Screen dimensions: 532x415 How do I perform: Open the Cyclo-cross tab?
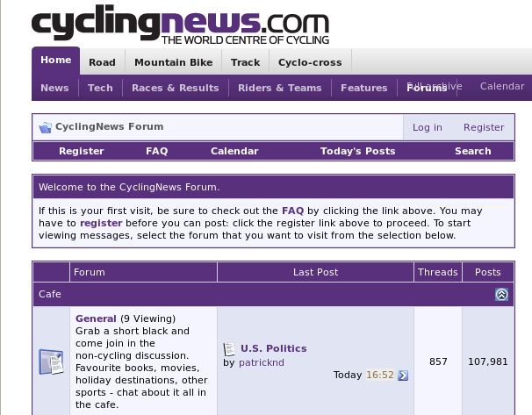[310, 62]
